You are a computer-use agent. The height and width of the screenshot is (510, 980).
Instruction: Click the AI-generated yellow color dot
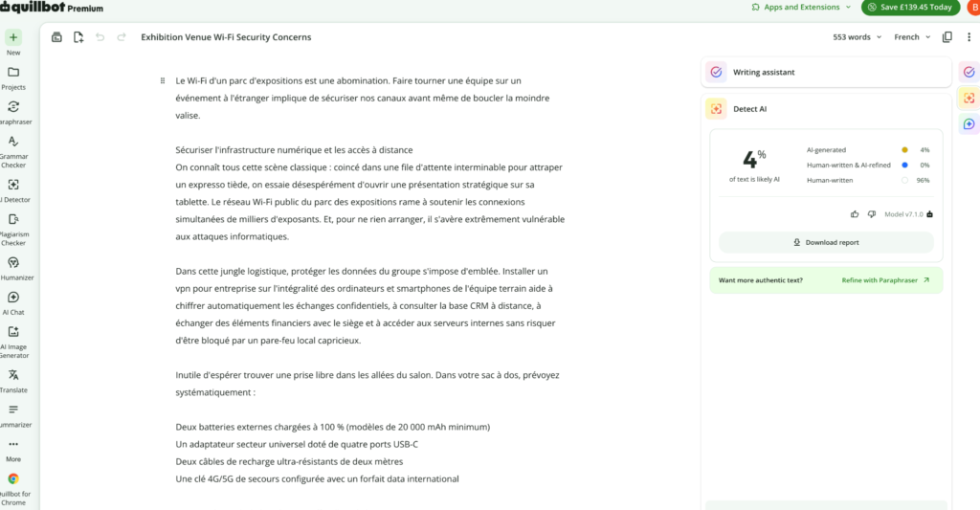click(x=904, y=150)
